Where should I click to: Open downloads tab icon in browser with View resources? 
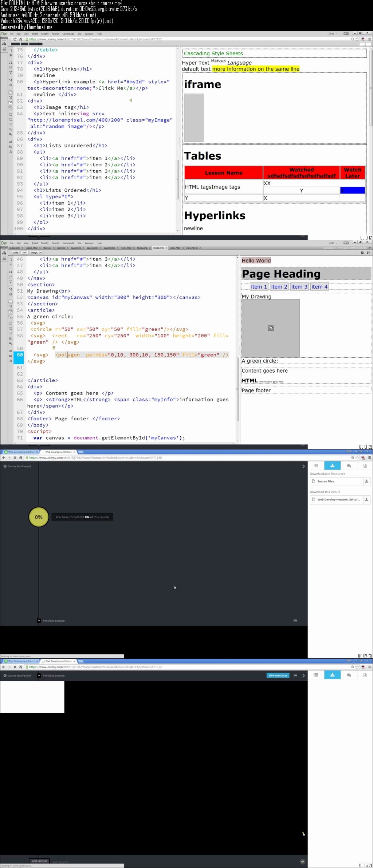(x=332, y=675)
